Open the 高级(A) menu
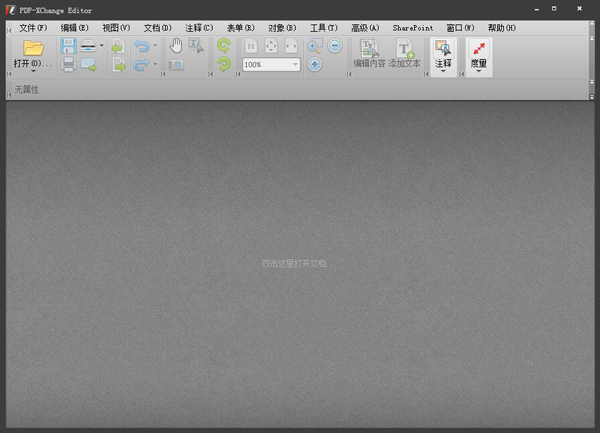This screenshot has width=600, height=433. tap(365, 28)
